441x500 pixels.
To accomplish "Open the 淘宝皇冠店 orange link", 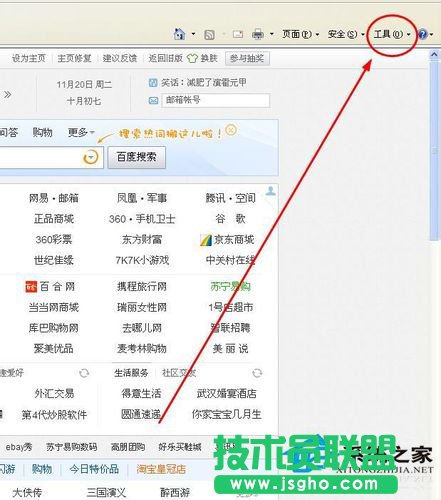I will 161,469.
